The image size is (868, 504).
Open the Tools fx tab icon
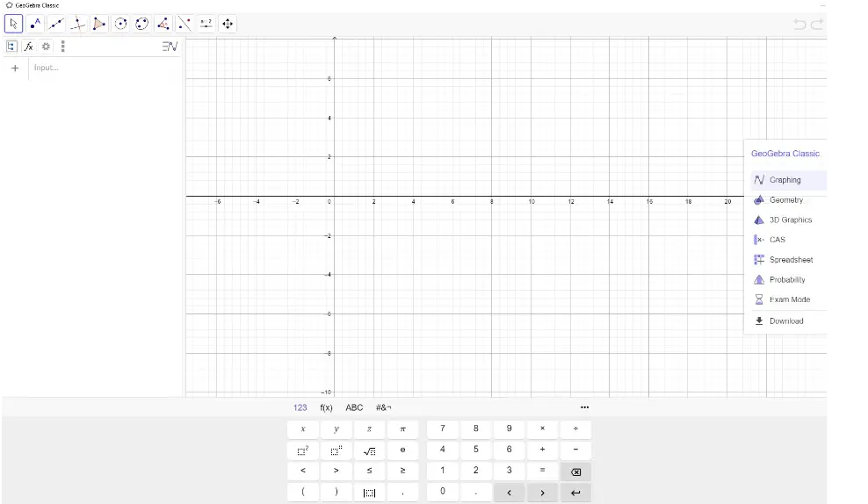click(29, 47)
